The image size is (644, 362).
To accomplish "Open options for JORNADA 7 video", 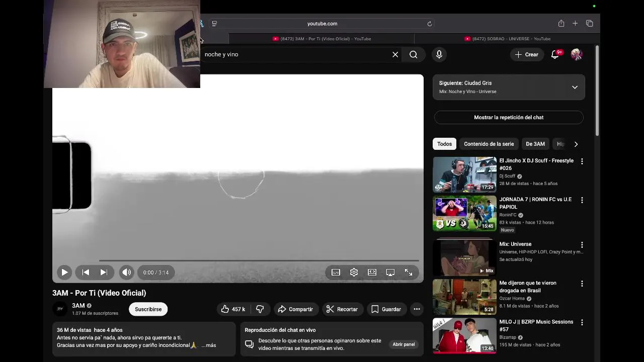I will pos(582,200).
